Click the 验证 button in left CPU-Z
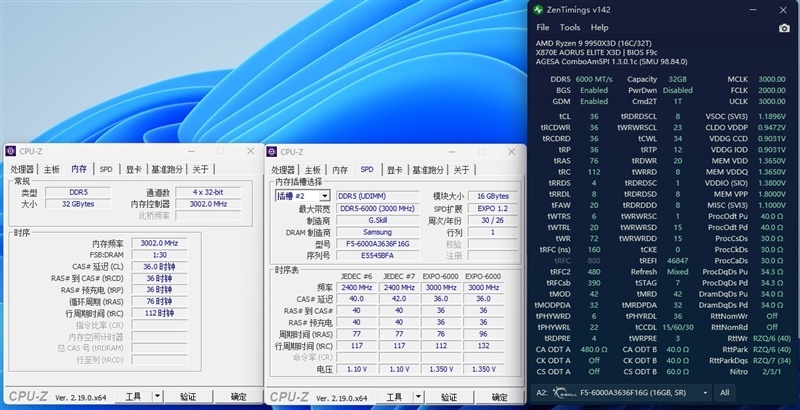This screenshot has height=410, width=800. coord(188,396)
